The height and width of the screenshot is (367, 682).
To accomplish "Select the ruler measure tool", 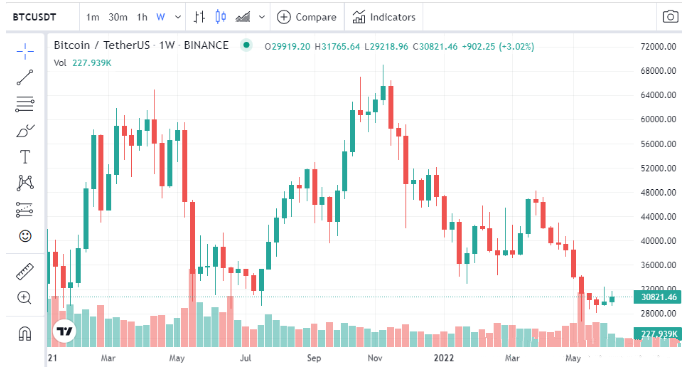I will [x=25, y=271].
